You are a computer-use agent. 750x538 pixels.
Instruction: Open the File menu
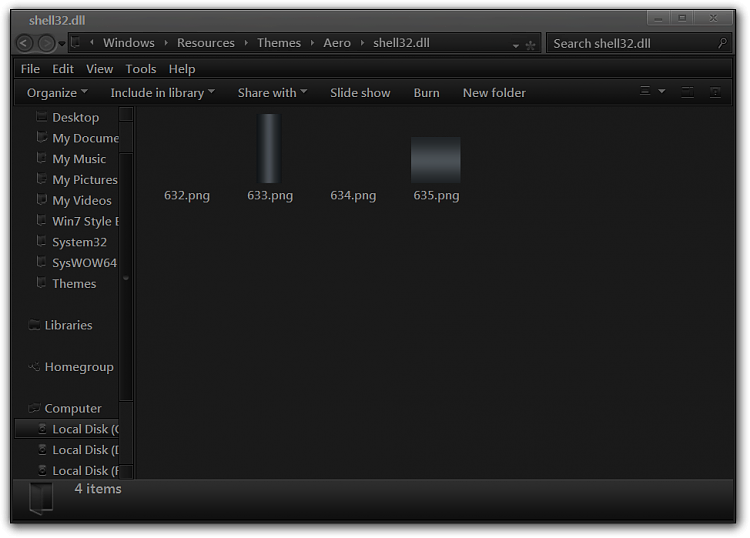click(x=30, y=69)
